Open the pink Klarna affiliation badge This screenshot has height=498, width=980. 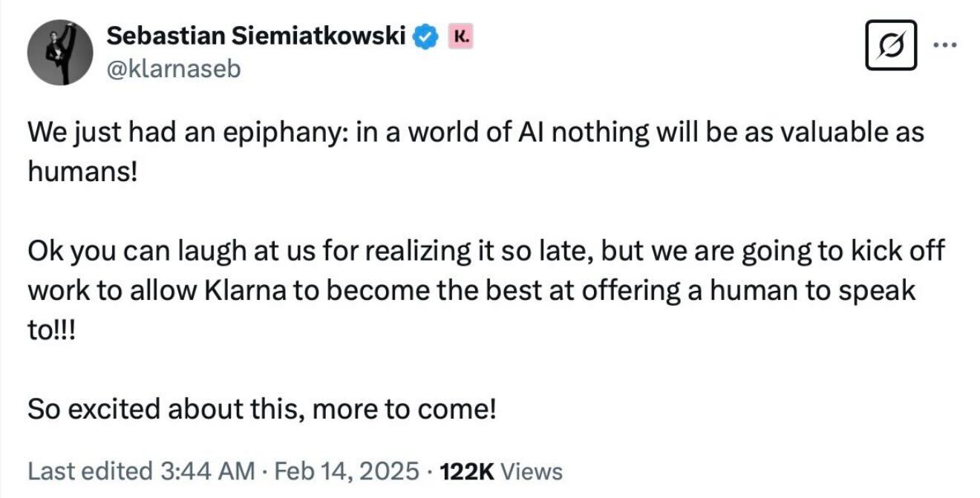coord(460,36)
